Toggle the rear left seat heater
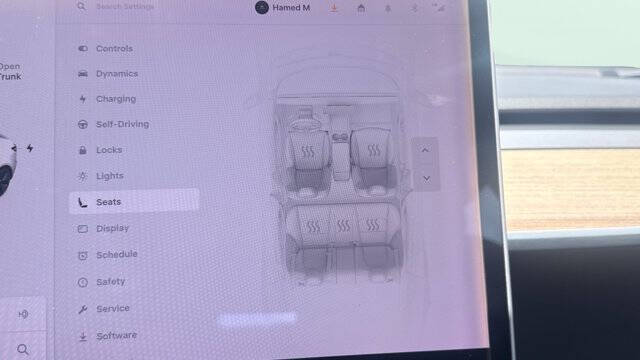The image size is (640, 360). click(313, 226)
